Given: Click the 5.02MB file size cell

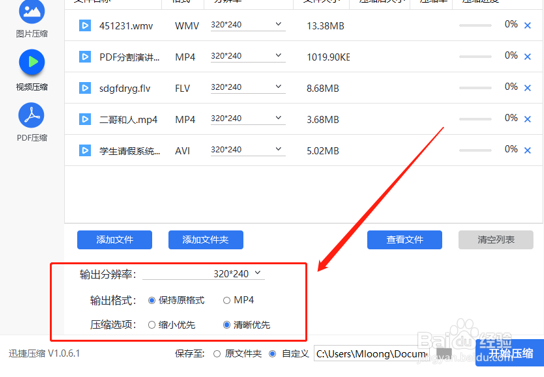Looking at the screenshot, I should [323, 151].
